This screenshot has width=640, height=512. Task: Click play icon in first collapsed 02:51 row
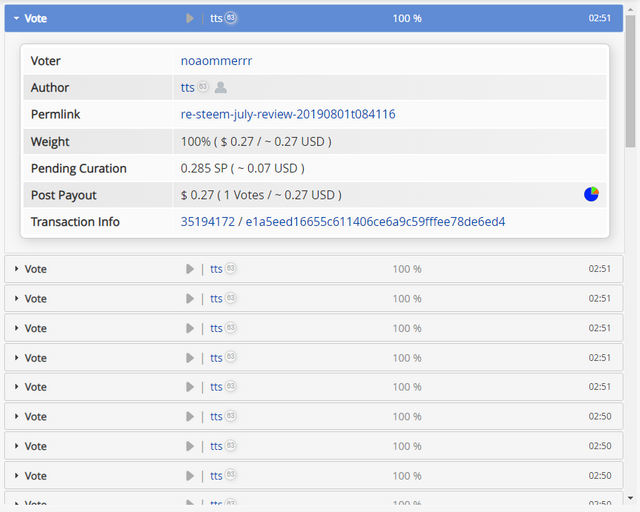pos(190,269)
